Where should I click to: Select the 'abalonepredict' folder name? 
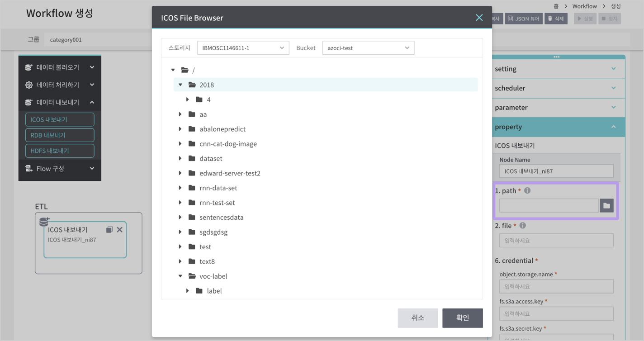[223, 129]
